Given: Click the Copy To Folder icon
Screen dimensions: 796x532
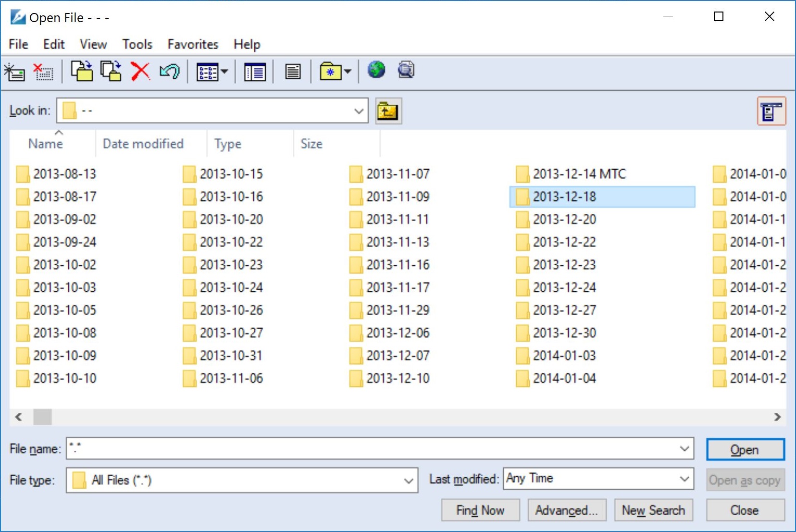Looking at the screenshot, I should click(x=111, y=72).
